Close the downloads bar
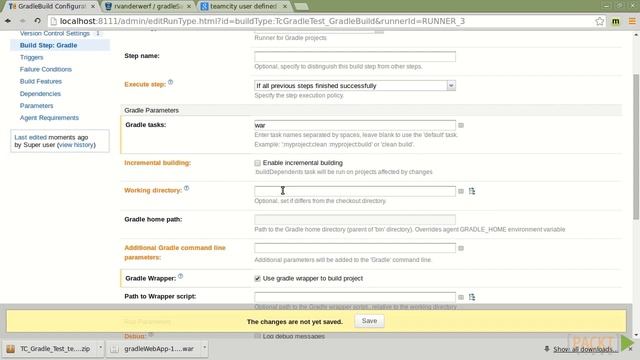Image resolution: width=640 pixels, height=360 pixels. coord(631,349)
